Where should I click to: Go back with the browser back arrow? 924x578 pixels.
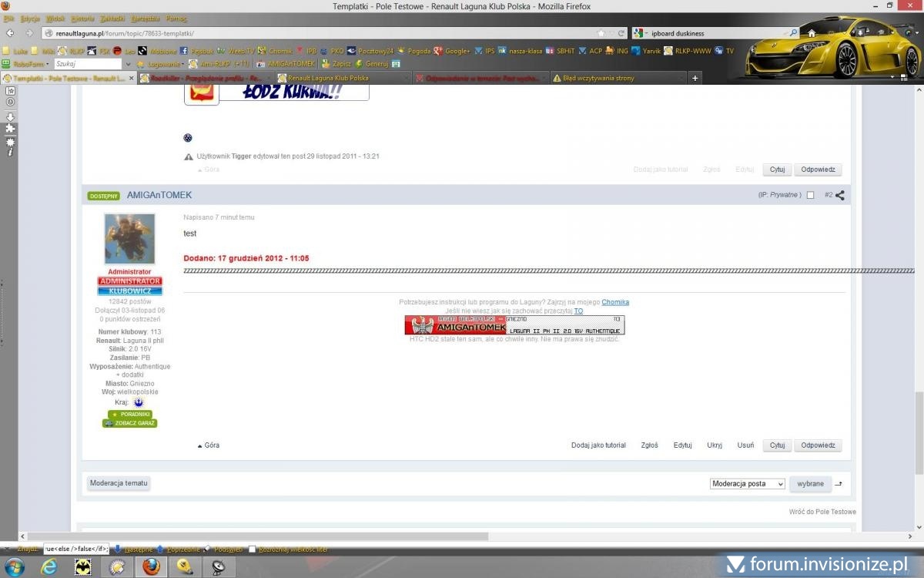pos(10,33)
